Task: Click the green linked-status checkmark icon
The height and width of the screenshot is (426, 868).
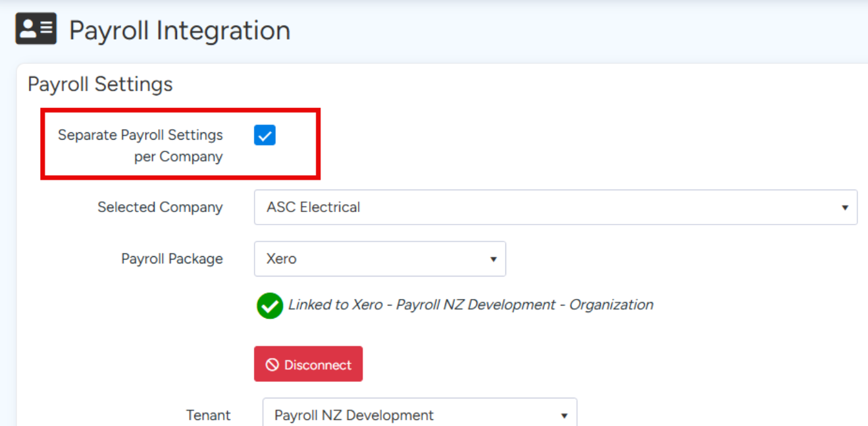Action: pos(270,306)
